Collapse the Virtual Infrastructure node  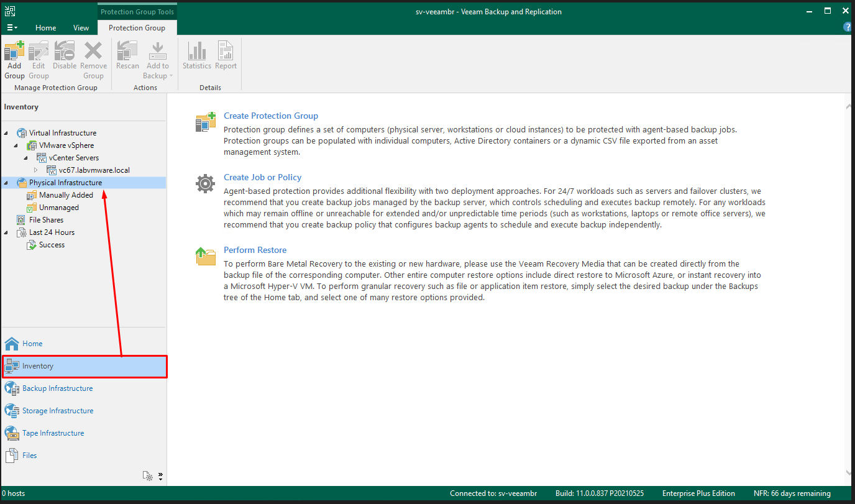(6, 133)
